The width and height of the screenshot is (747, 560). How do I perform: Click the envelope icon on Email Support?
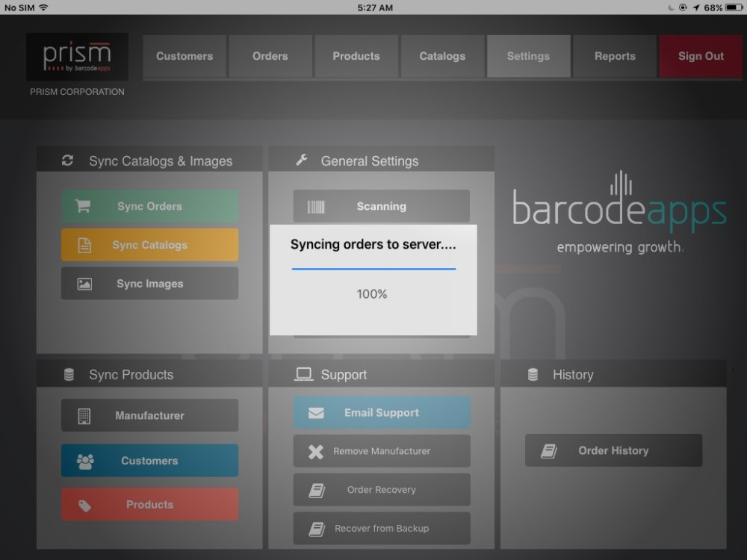(316, 413)
